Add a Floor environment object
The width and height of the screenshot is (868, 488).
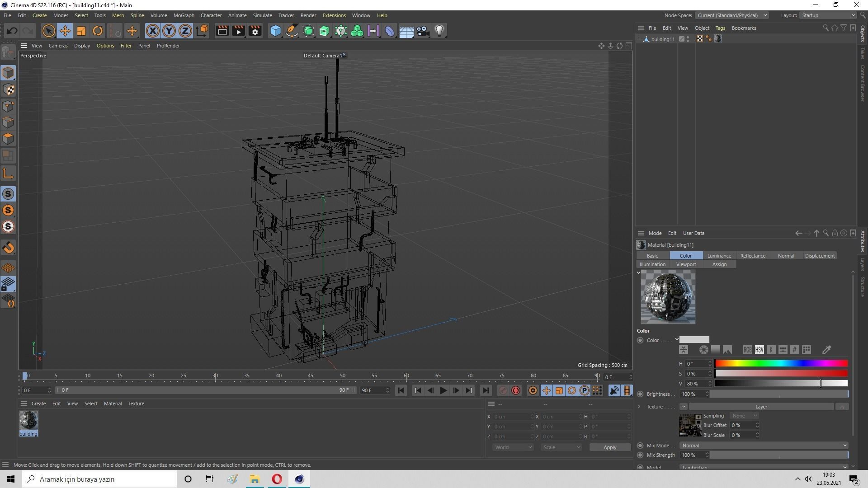[x=406, y=31]
